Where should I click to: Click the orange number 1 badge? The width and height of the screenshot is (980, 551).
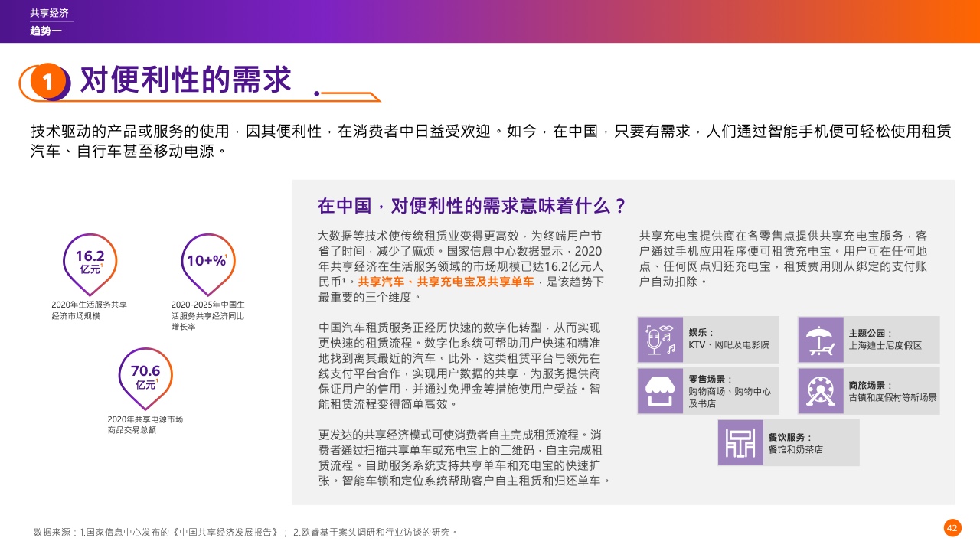point(47,82)
